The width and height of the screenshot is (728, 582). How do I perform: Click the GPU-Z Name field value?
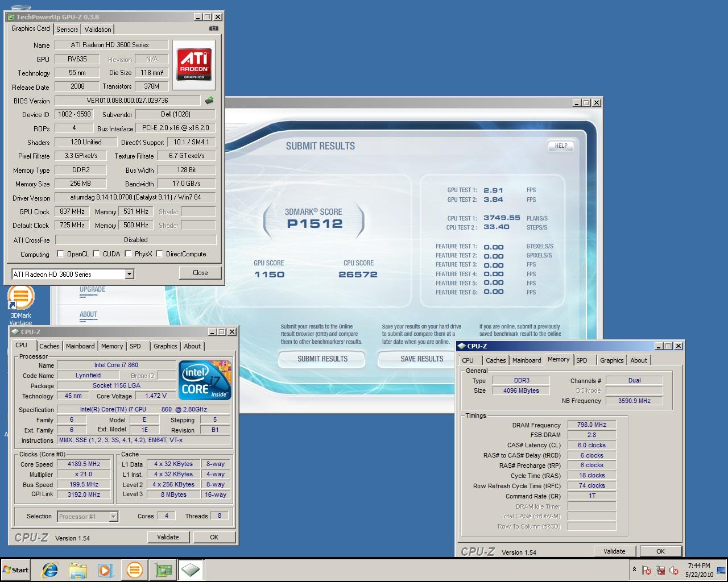pyautogui.click(x=111, y=45)
